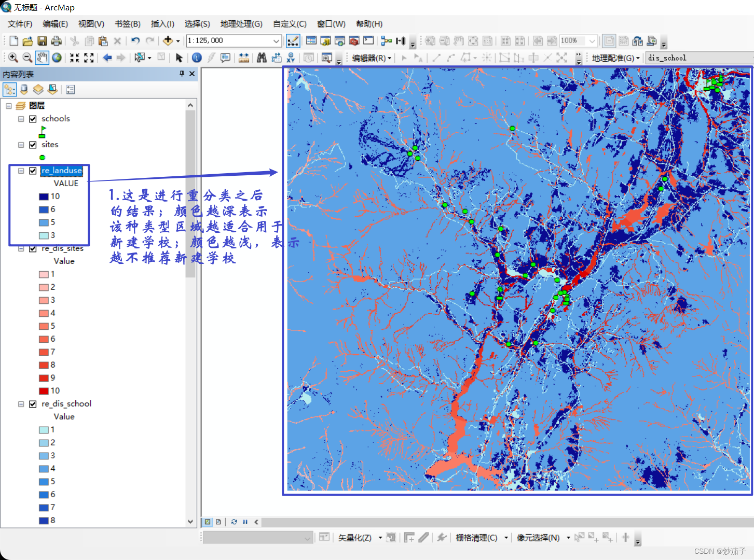
Task: Click the Fixed Zoom In arrows icon
Action: 75,58
